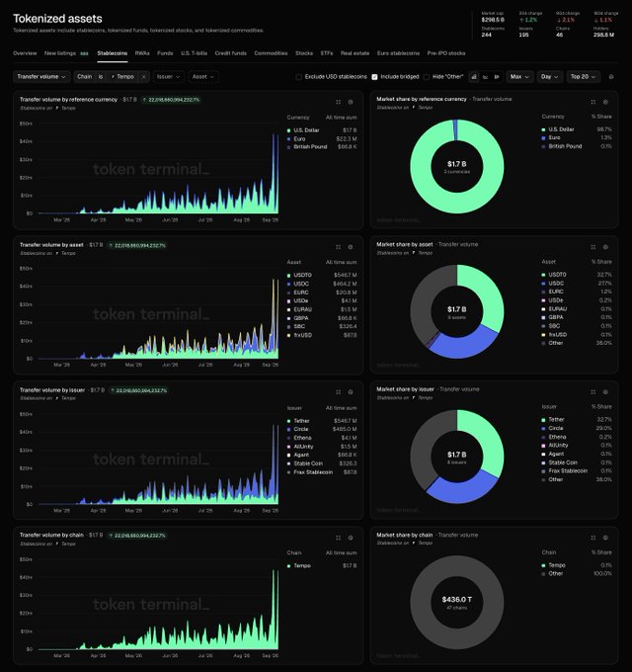The width and height of the screenshot is (632, 672).
Task: Switch to the Overview tab
Action: click(25, 53)
